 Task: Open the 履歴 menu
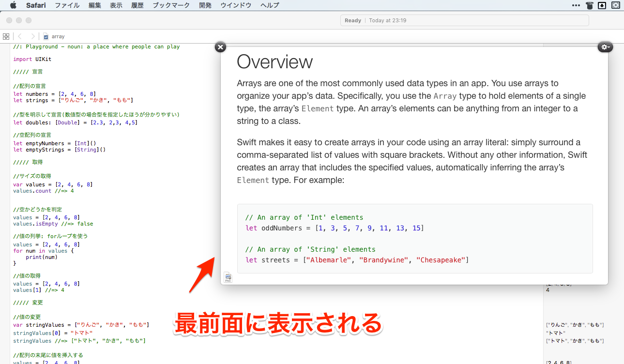(x=137, y=5)
